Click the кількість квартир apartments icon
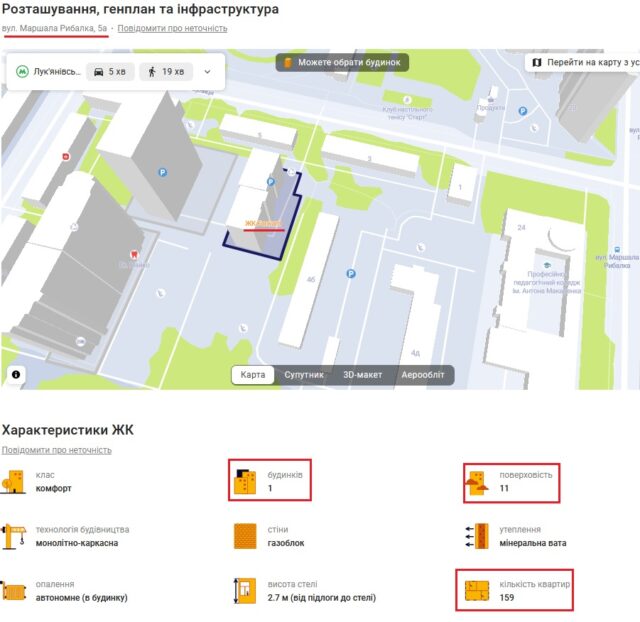 click(x=475, y=591)
